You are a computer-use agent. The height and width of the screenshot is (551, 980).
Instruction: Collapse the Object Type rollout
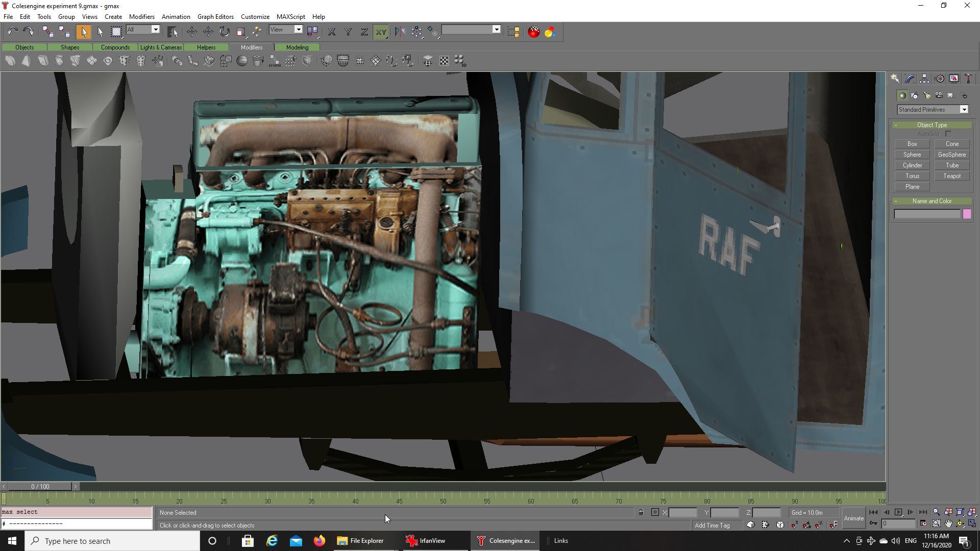click(x=932, y=125)
